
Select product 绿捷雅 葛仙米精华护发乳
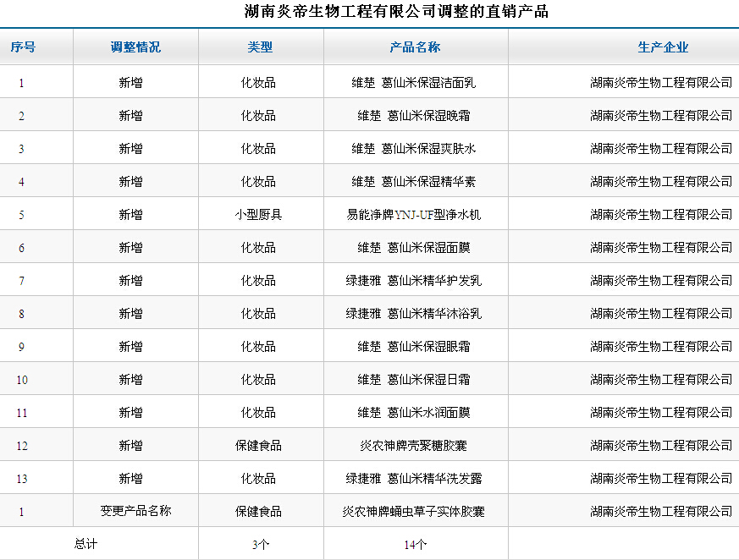tap(414, 281)
